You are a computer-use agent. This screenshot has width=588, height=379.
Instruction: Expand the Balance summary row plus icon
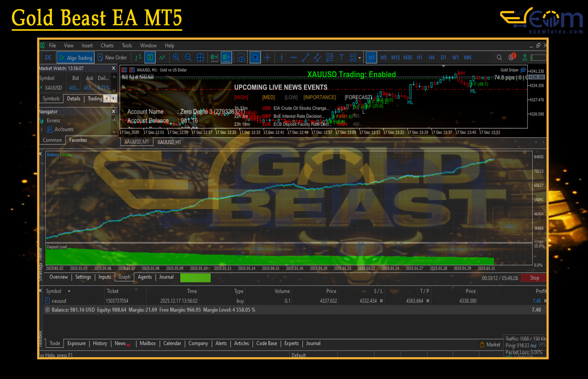[47, 310]
